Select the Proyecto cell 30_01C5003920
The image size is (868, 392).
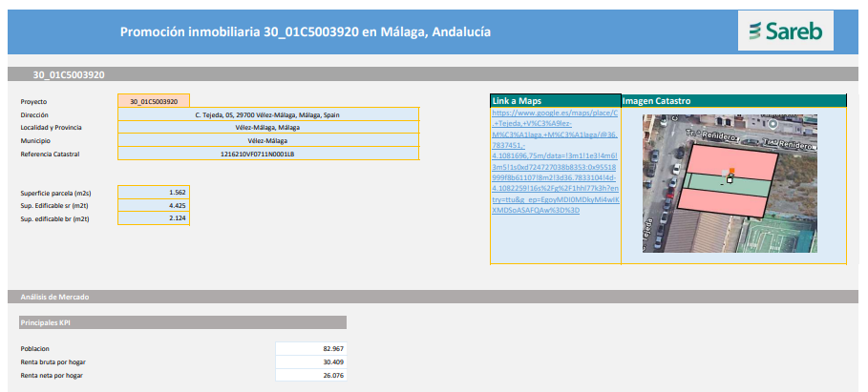tap(154, 101)
